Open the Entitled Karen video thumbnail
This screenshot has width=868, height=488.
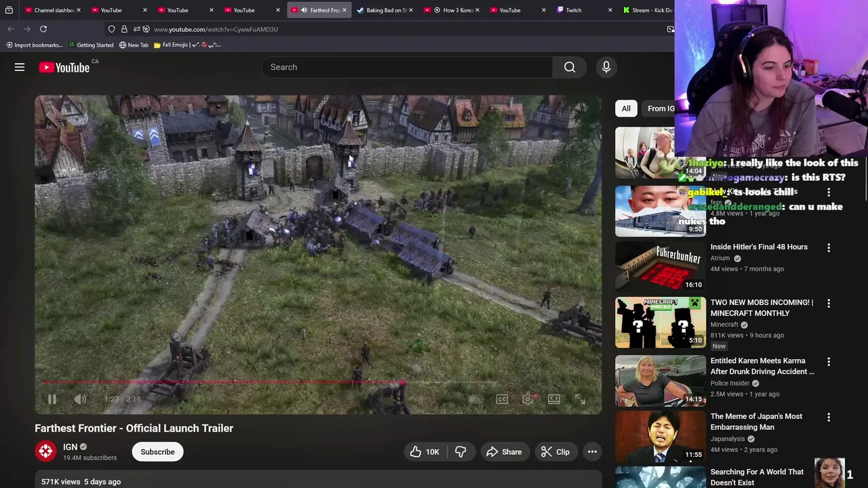(660, 380)
